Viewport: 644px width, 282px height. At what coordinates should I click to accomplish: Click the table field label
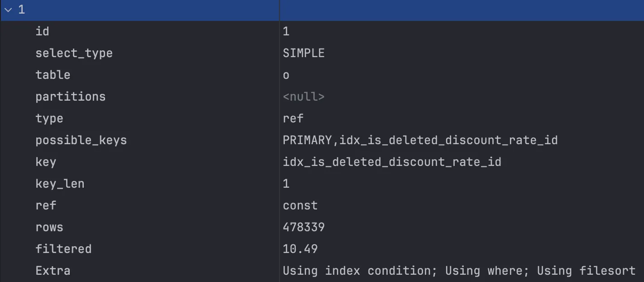(x=53, y=75)
